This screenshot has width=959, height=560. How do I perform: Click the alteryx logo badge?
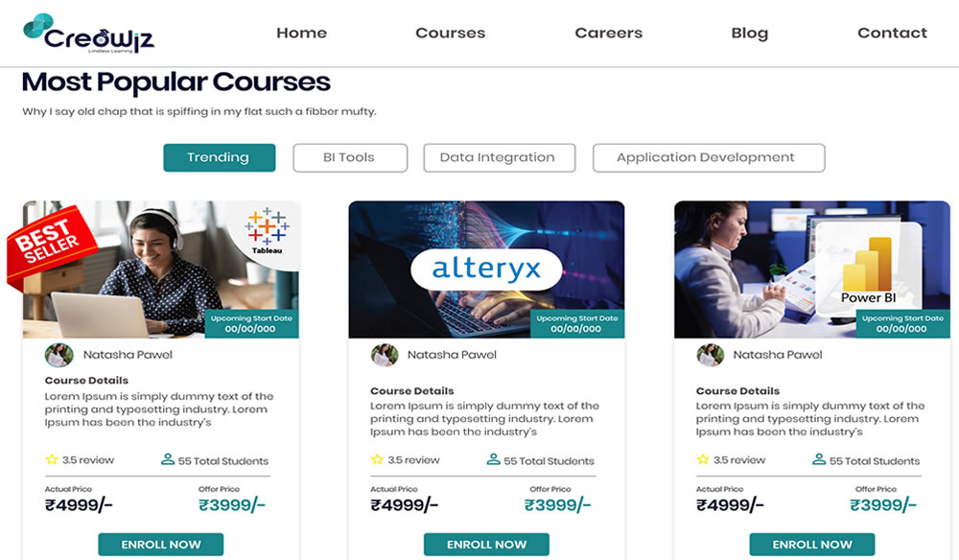pyautogui.click(x=486, y=269)
